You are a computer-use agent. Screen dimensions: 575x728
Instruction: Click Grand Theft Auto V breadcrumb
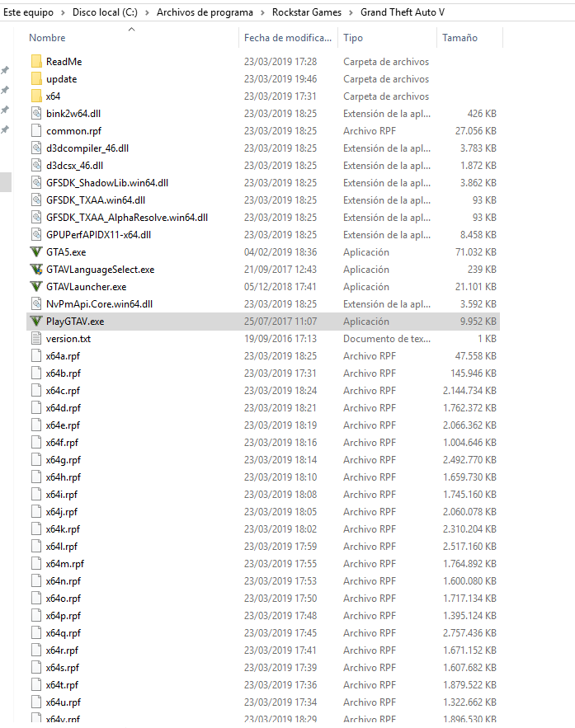403,12
